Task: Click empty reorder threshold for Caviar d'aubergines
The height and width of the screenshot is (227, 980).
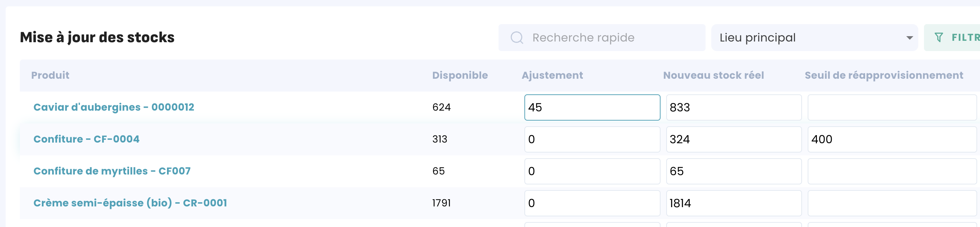Action: [x=891, y=107]
